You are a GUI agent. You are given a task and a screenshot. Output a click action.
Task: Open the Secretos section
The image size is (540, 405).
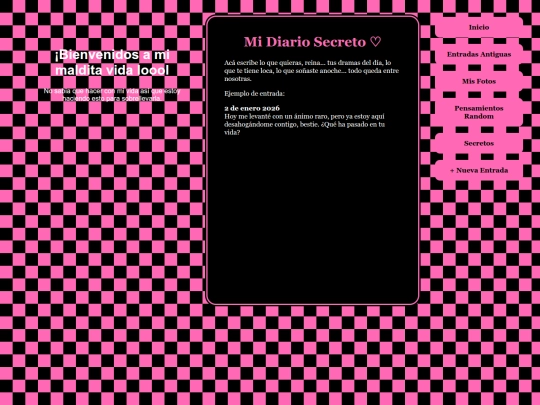[x=479, y=143]
